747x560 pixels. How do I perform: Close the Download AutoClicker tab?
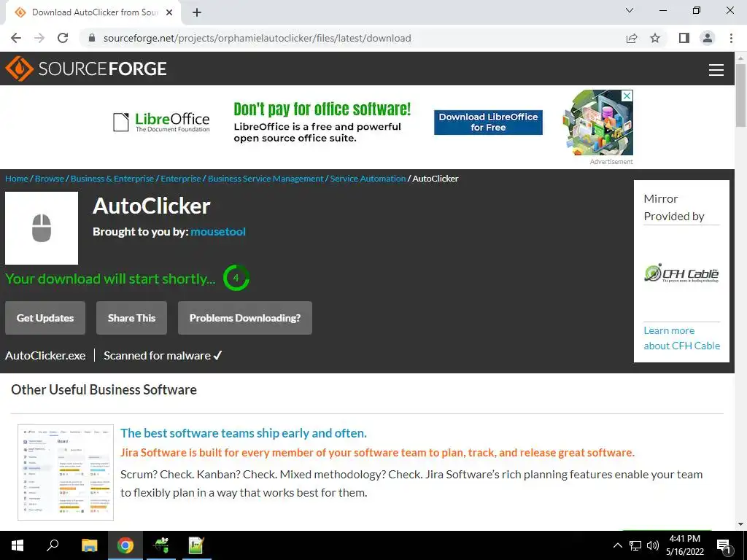169,12
